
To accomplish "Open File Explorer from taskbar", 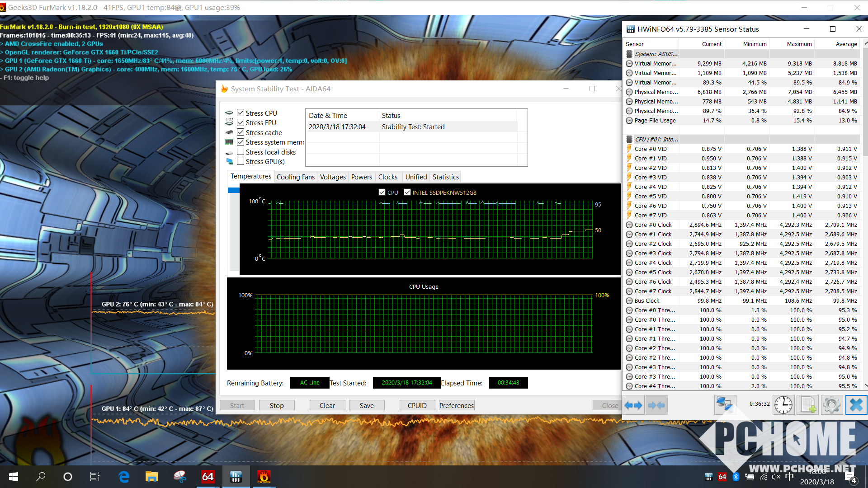I will 151,477.
